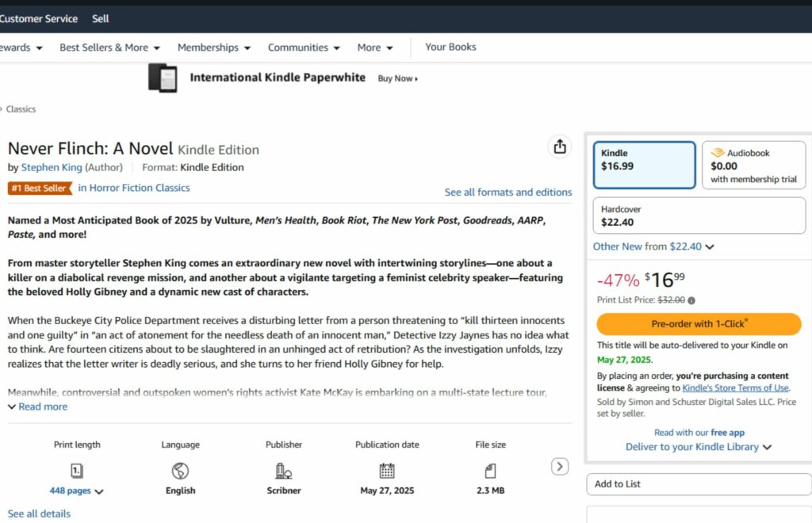The image size is (812, 523).
Task: Open the Sell page
Action: [x=101, y=19]
